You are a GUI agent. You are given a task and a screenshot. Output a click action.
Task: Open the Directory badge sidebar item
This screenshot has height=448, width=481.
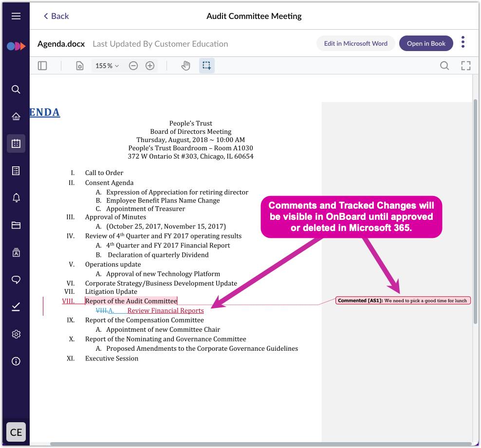[x=16, y=252]
